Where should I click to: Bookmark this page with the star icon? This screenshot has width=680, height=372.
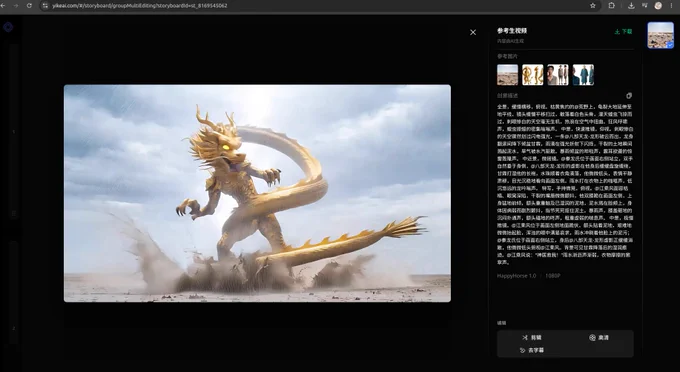(593, 6)
